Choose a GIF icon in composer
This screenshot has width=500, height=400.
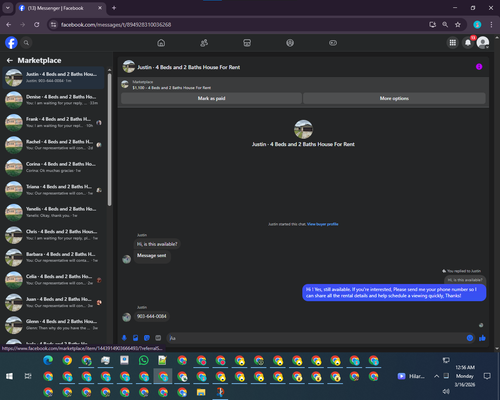[x=158, y=338]
